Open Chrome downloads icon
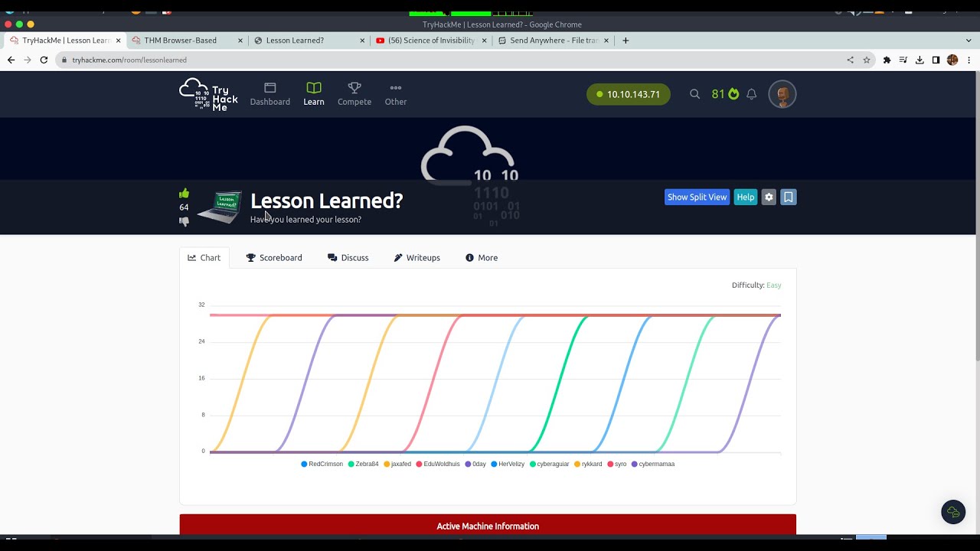Screen dimensions: 980x551 [x=920, y=60]
